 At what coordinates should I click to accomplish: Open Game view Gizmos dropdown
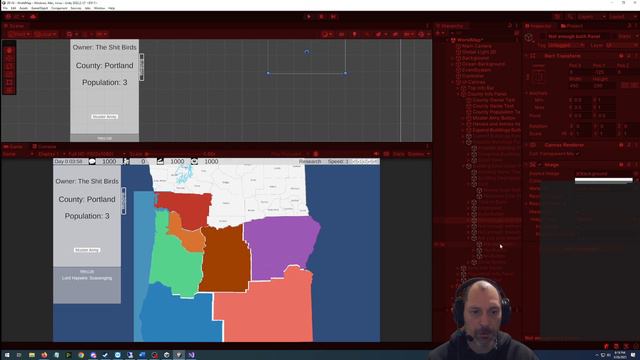pos(419,154)
